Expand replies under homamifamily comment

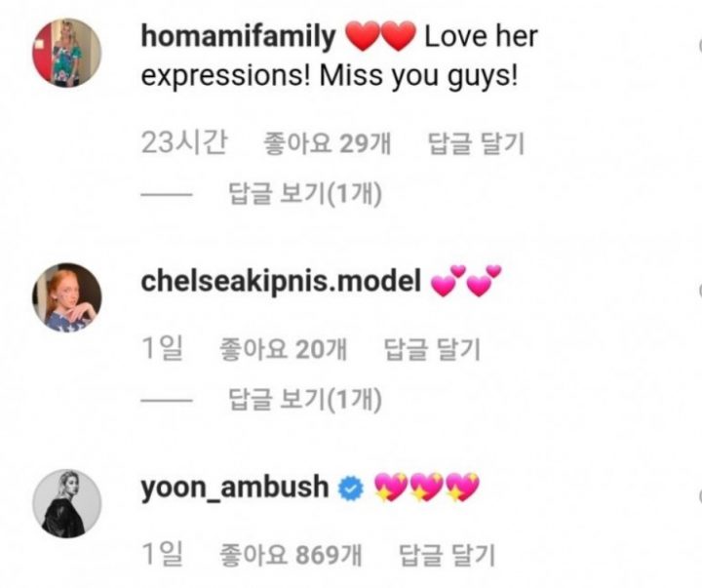point(305,194)
